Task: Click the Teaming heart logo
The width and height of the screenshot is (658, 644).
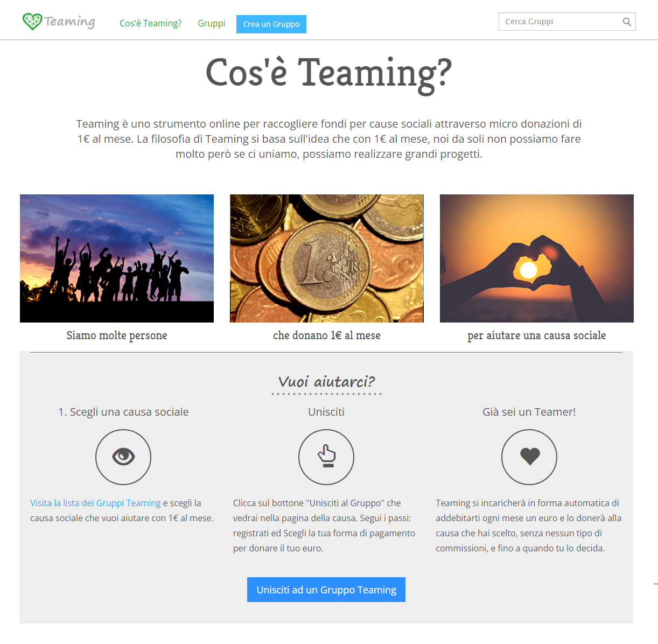Action: pyautogui.click(x=59, y=22)
